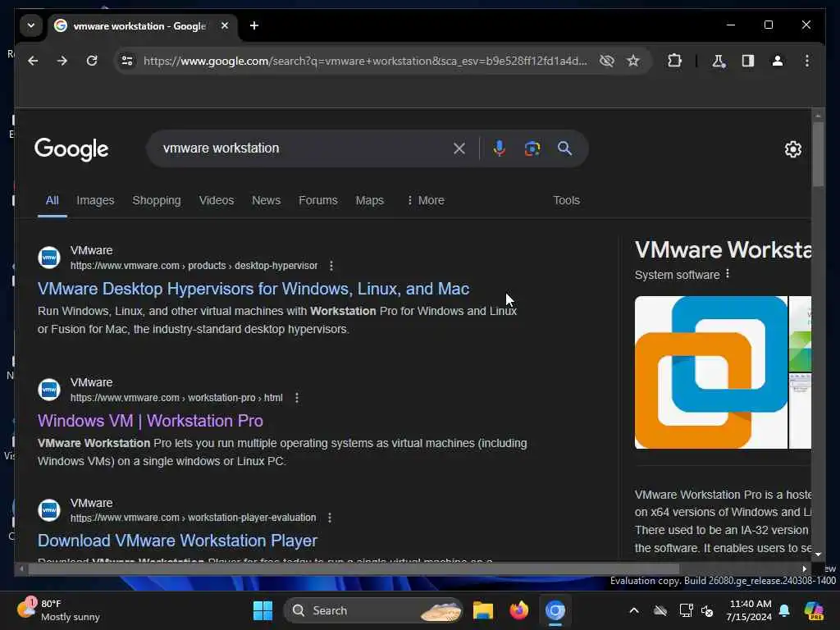This screenshot has width=840, height=630.
Task: Open File Explorer from taskbar
Action: pyautogui.click(x=482, y=610)
